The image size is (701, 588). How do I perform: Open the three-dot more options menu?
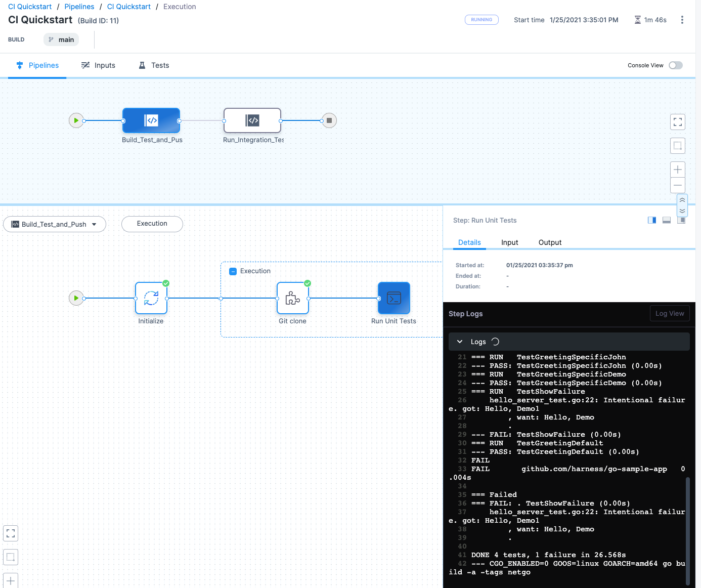[x=682, y=20]
